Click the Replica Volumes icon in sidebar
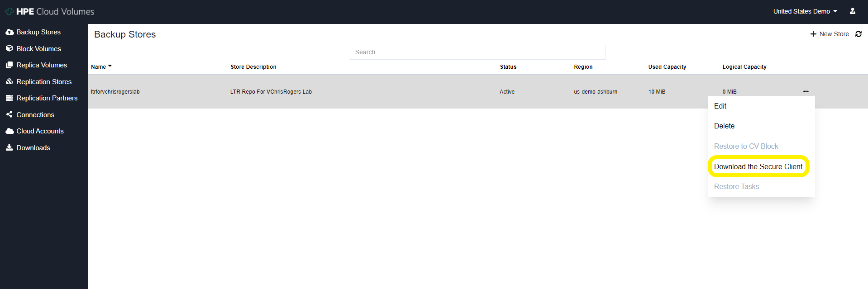Image resolution: width=868 pixels, height=289 pixels. 9,65
